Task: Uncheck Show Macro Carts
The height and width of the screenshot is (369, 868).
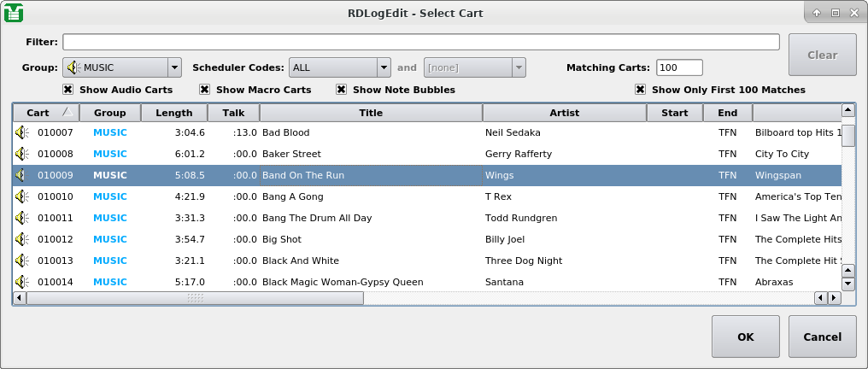Action: 205,90
